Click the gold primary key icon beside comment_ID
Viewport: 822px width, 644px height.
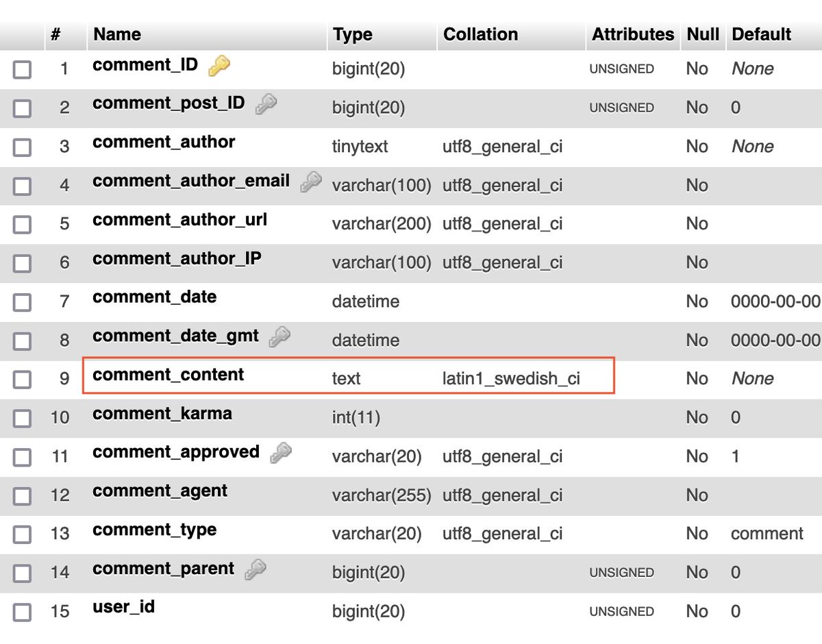219,66
